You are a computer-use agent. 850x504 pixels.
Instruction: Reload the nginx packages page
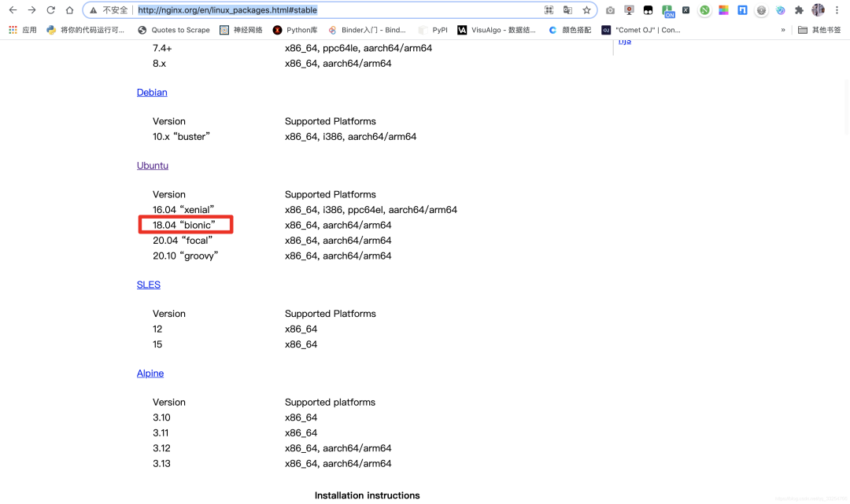pyautogui.click(x=50, y=9)
